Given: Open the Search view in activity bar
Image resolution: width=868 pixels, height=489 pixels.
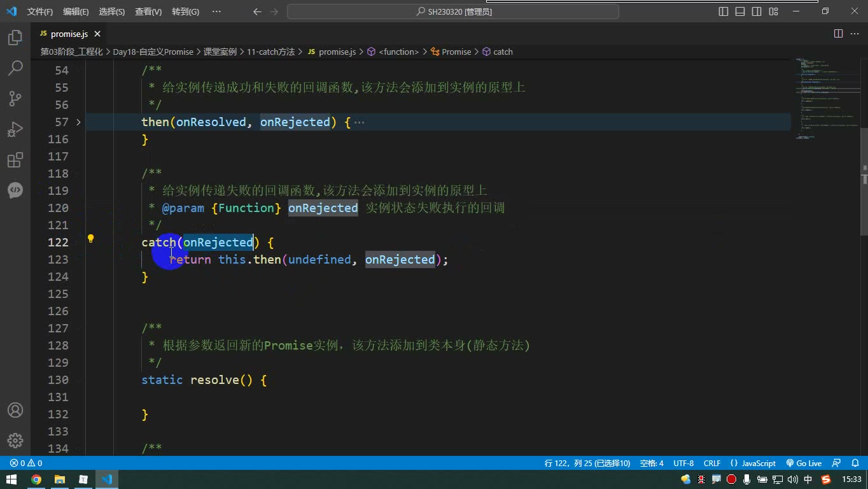Looking at the screenshot, I should tap(15, 67).
